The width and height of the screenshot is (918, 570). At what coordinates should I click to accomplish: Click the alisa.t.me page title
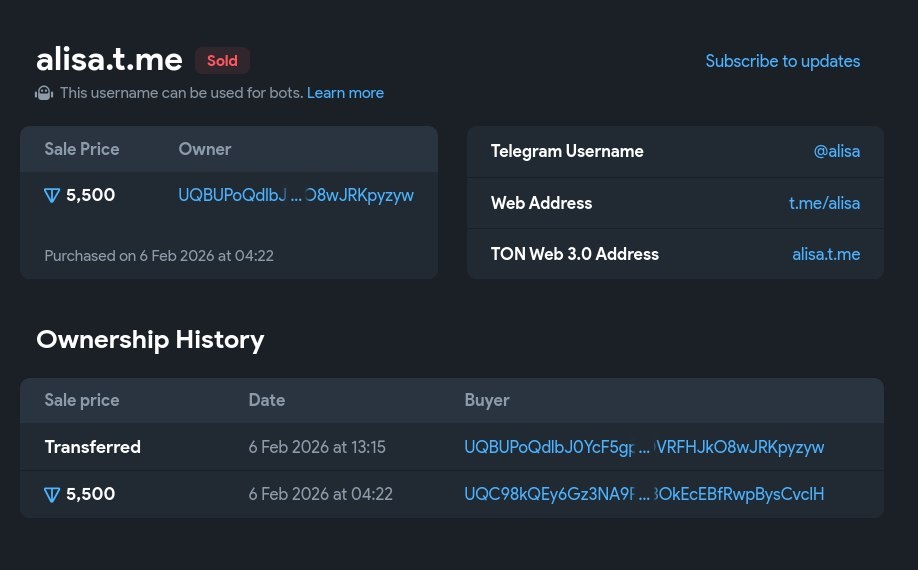[x=109, y=60]
